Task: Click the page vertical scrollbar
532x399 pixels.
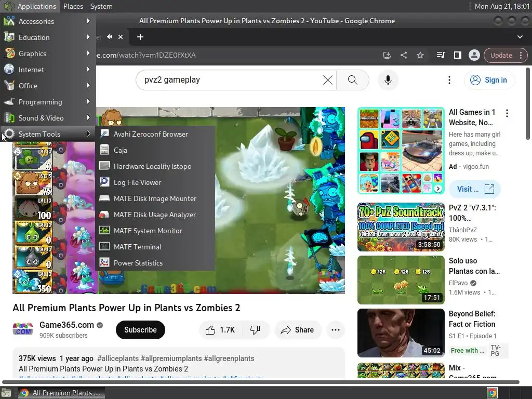Action: [x=528, y=104]
